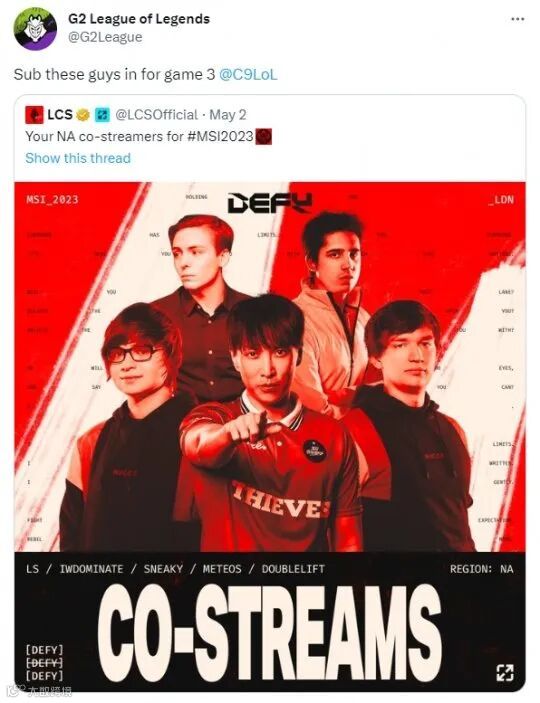Click the gold verified badge beside LCS
The width and height of the screenshot is (540, 703).
pyautogui.click(x=83, y=115)
